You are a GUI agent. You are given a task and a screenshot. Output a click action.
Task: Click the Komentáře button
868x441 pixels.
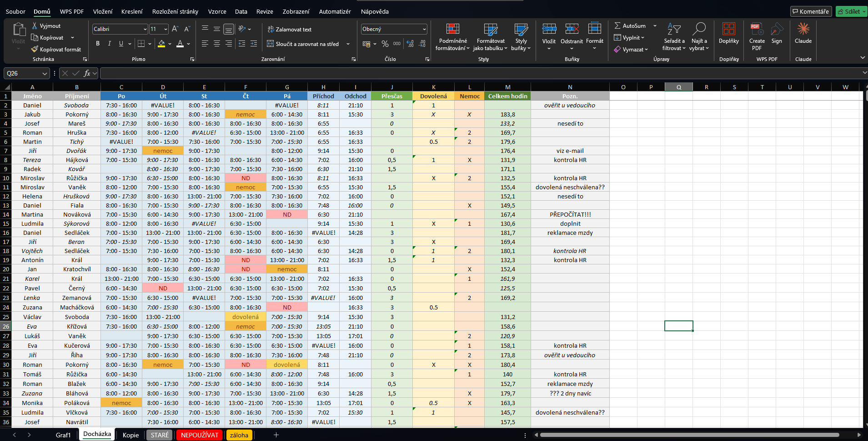(811, 11)
